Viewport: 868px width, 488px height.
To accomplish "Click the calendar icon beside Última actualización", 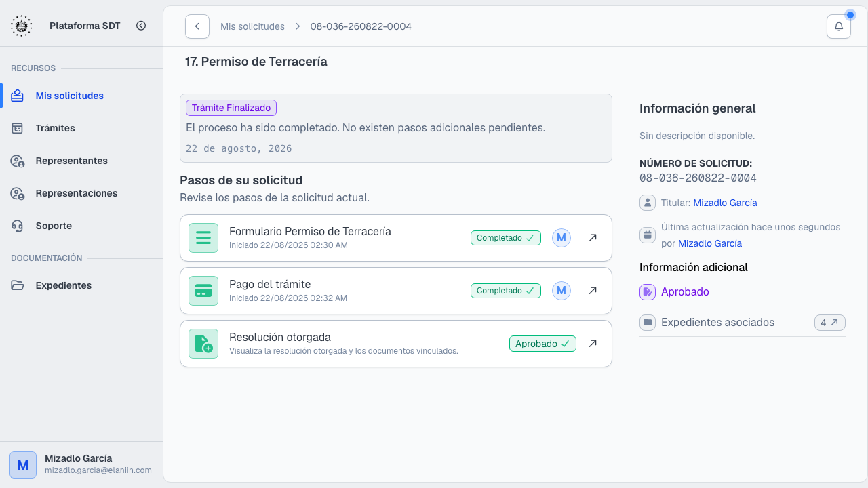I will (648, 235).
